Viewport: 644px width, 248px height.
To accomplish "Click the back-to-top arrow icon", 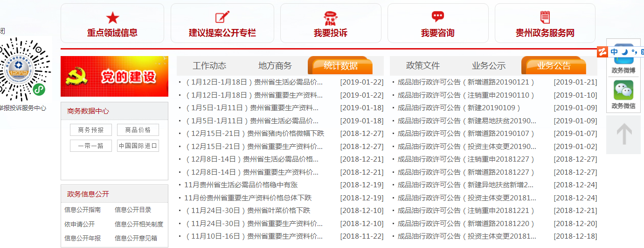I will pos(623,135).
